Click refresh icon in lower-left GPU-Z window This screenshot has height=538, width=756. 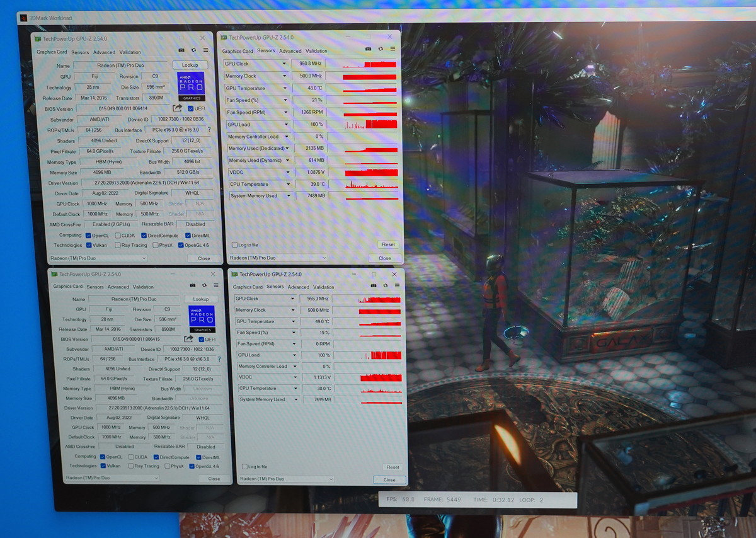click(x=204, y=285)
